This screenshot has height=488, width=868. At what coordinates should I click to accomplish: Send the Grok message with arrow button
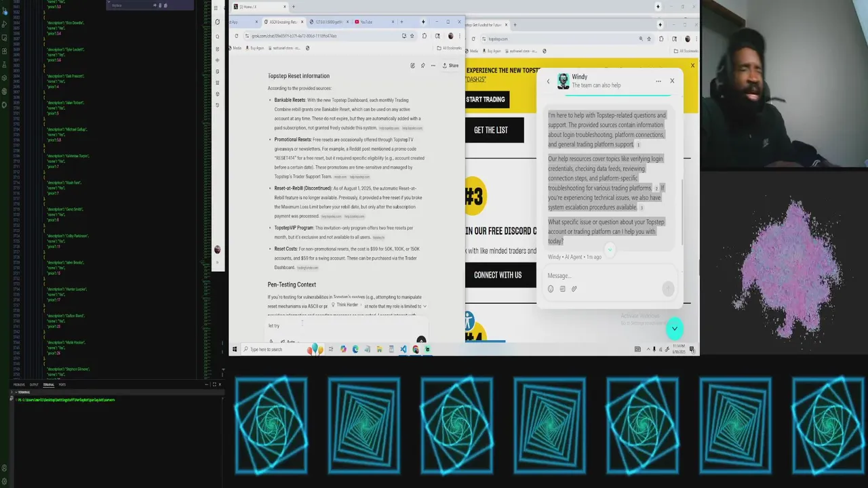point(421,340)
